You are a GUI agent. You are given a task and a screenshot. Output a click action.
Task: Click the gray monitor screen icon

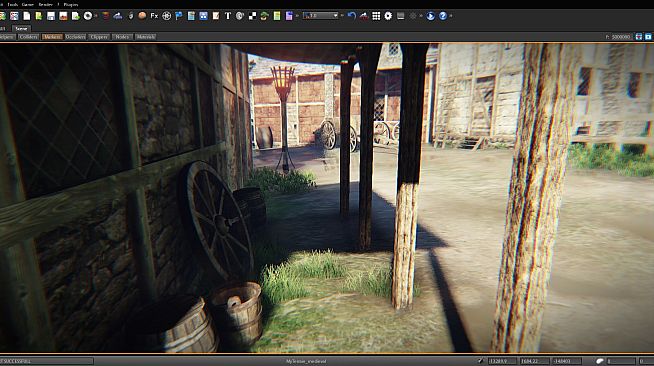pos(400,16)
